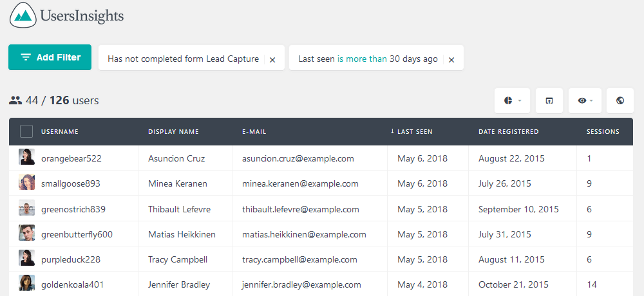Sort by Sessions column header
Screen dimensions: 644x296
603,132
